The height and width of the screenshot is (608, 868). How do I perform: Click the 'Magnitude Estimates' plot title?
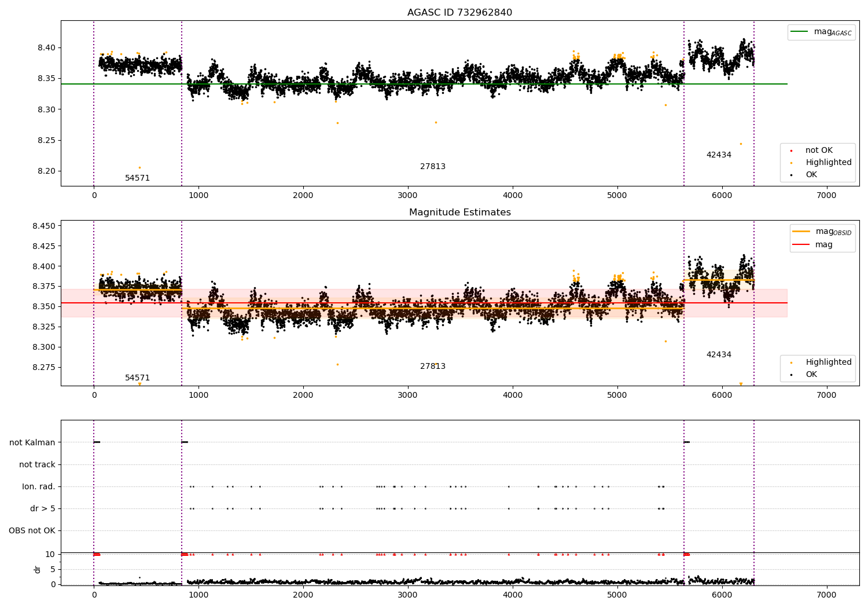click(x=459, y=213)
